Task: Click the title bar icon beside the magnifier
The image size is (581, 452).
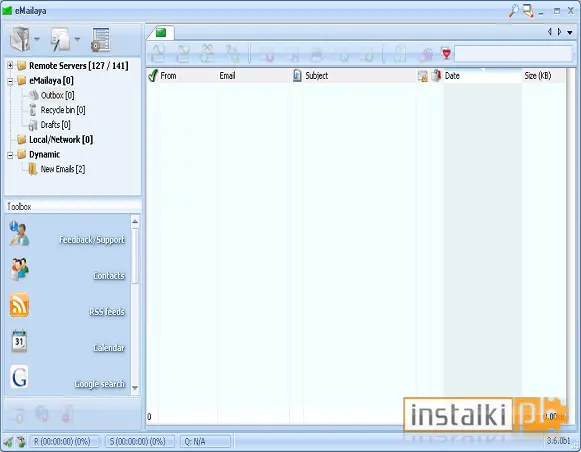Action: point(529,11)
